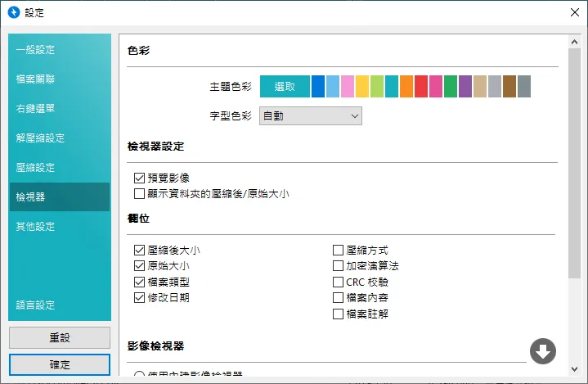Screen dimensions: 588x384
Task: Select the 壓縮設定 tab
Action: [x=60, y=167]
